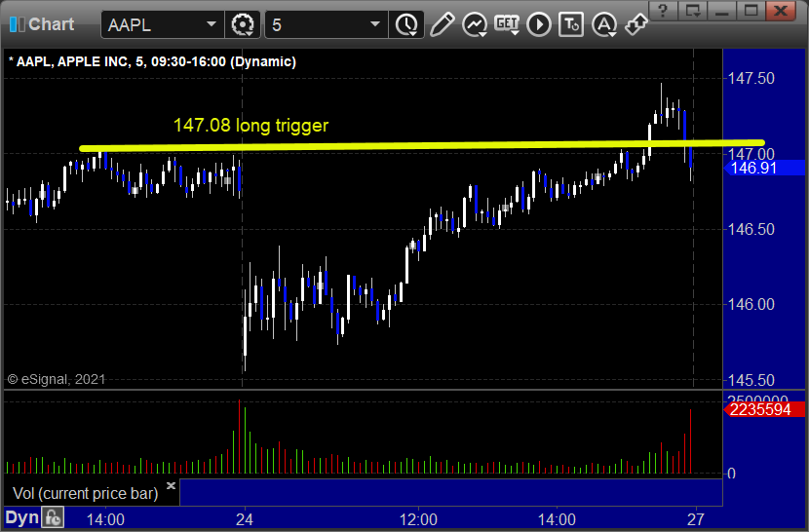Open the symbol settings gear icon
This screenshot has height=532, width=809.
coord(243,24)
